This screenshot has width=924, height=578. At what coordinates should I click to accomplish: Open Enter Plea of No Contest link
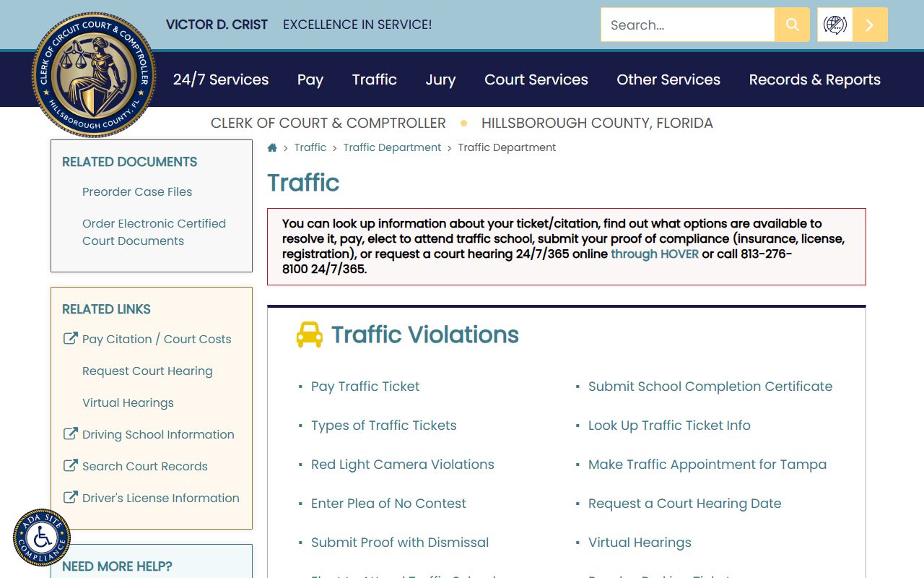tap(388, 504)
